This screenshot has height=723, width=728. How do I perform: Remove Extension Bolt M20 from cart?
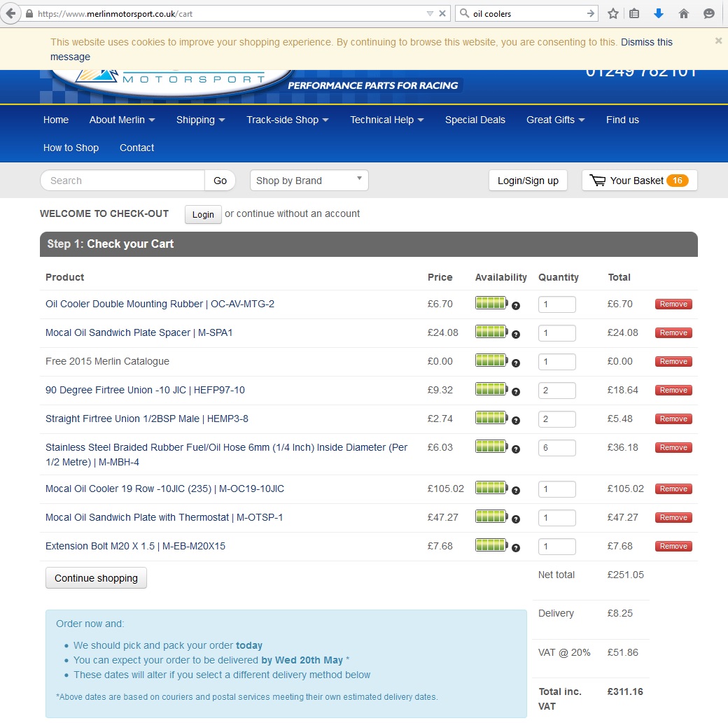pyautogui.click(x=673, y=547)
